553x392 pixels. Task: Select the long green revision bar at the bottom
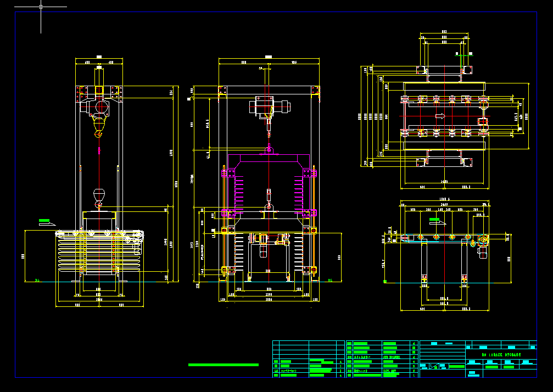pos(224,363)
